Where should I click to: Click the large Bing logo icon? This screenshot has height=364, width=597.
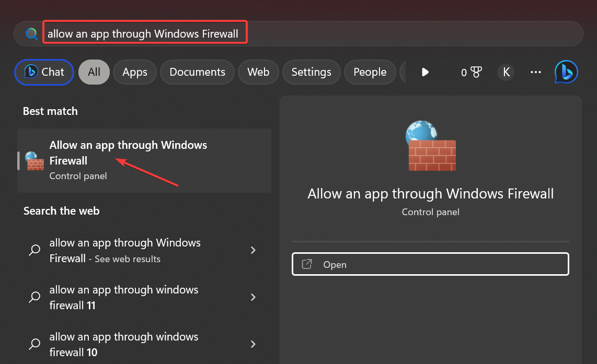click(x=566, y=72)
